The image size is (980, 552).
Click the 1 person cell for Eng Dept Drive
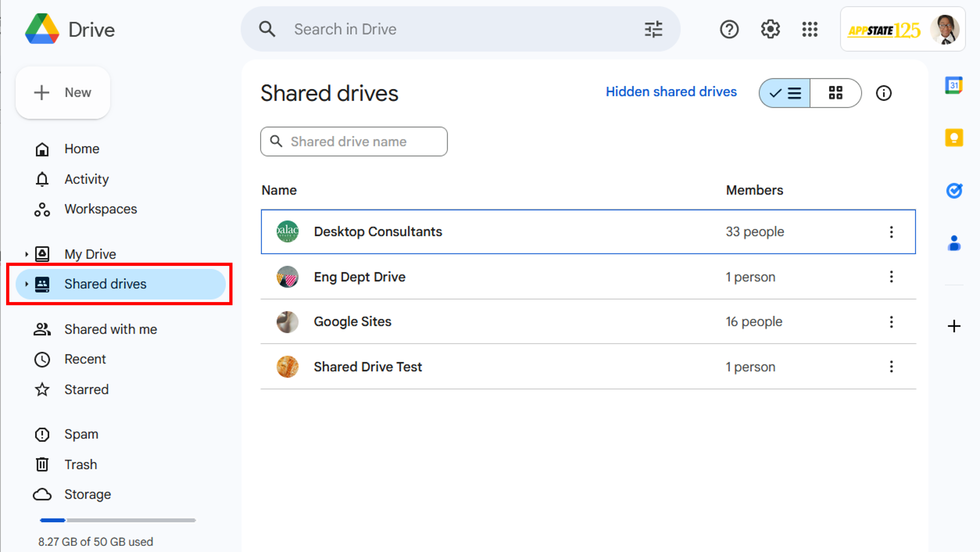pos(750,277)
